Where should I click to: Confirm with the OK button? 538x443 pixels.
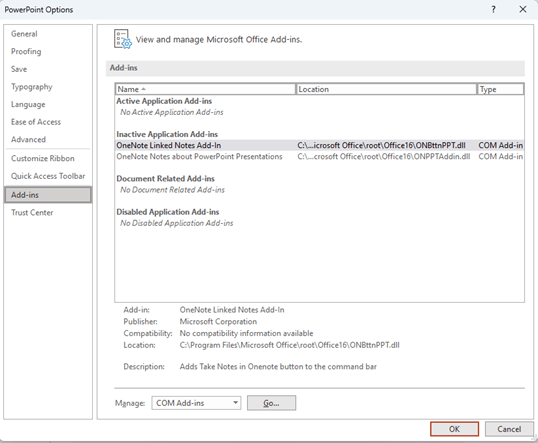click(454, 429)
